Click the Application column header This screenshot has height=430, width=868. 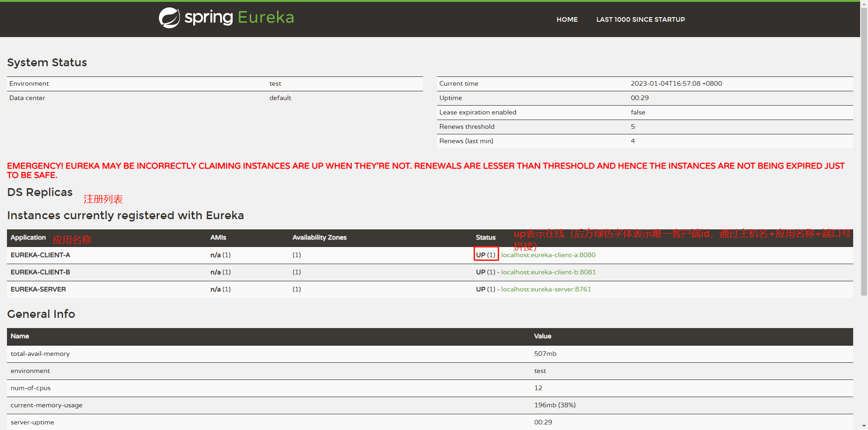28,237
